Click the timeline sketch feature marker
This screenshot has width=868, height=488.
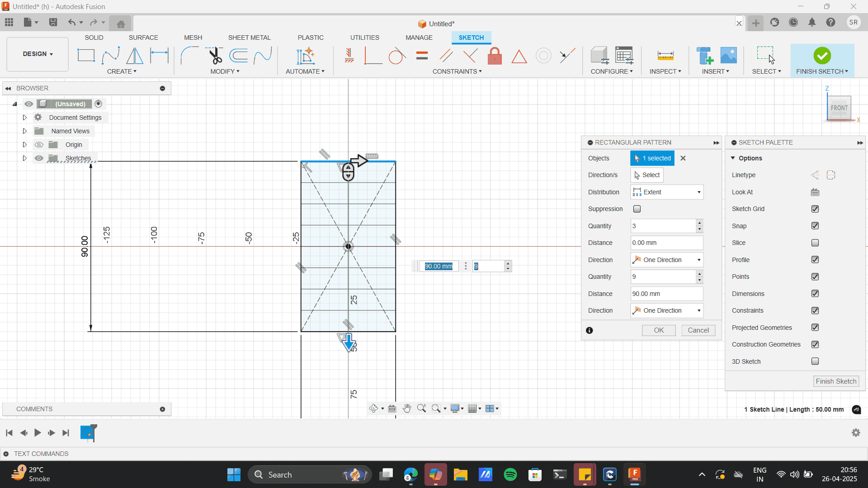coord(88,433)
